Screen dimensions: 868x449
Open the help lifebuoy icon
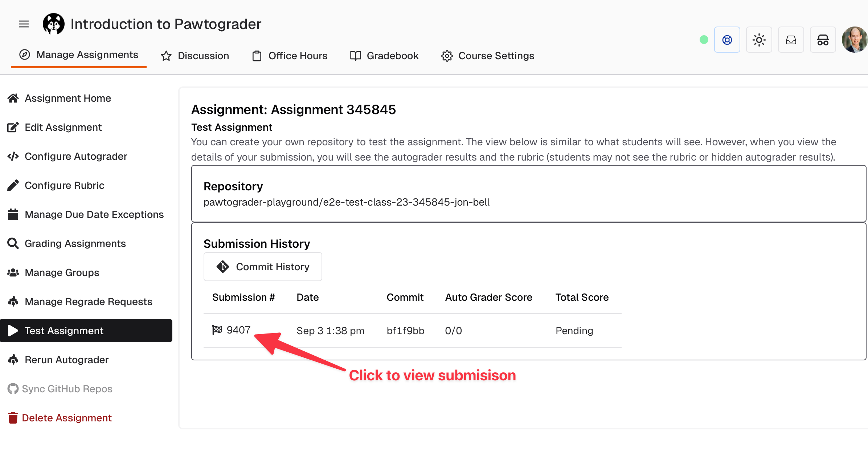[727, 40]
